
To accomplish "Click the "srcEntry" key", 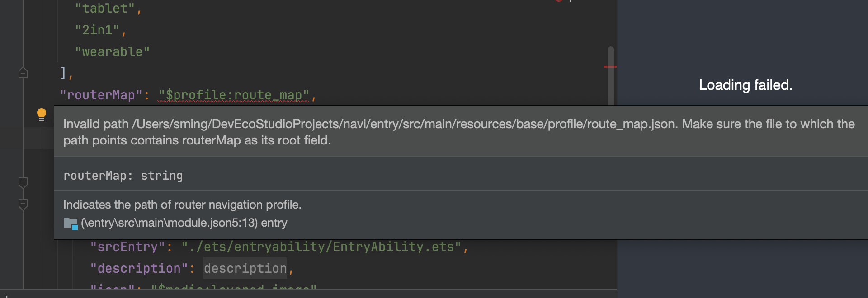I will [127, 247].
